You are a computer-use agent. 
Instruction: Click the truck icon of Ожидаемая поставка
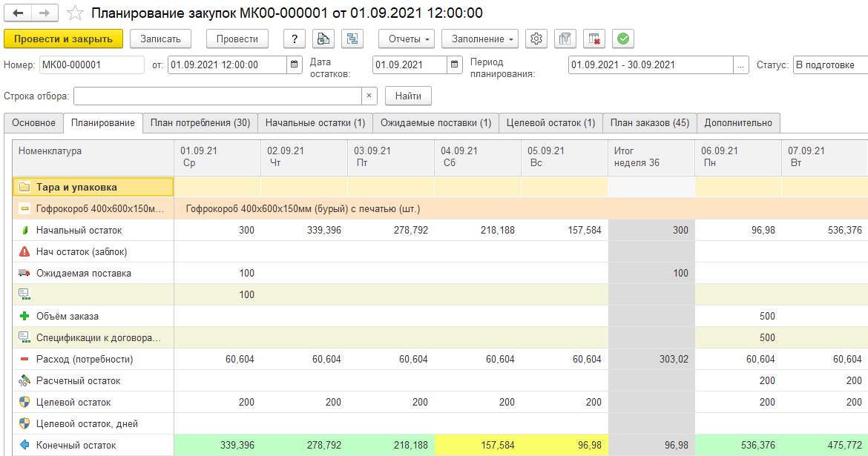[24, 273]
